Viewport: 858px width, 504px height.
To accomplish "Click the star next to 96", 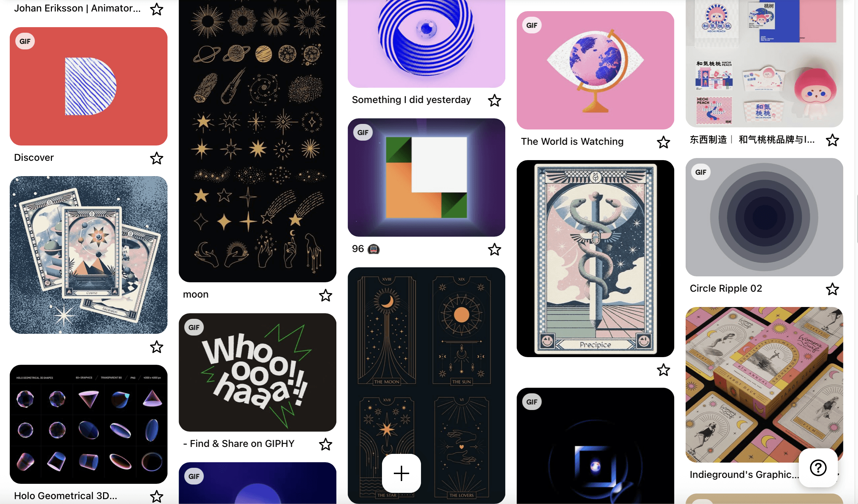I will [x=494, y=249].
